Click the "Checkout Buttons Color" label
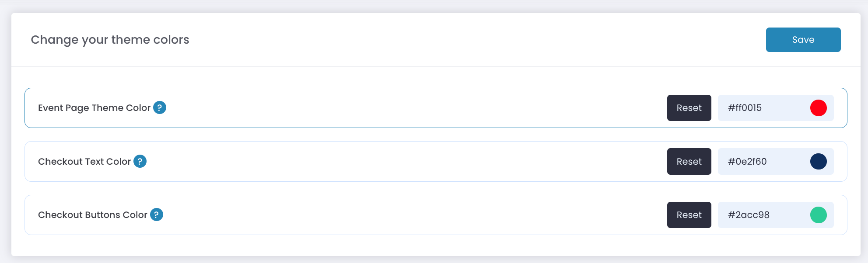Viewport: 868px width, 263px height. [x=93, y=215]
